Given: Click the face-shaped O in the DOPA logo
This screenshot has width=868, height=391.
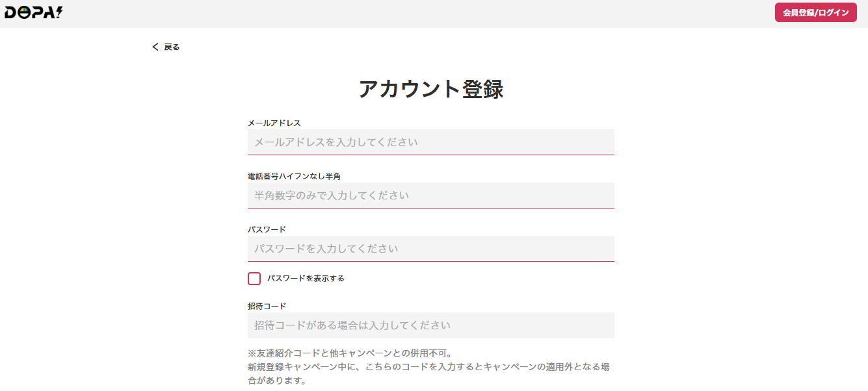Looking at the screenshot, I should click(25, 13).
